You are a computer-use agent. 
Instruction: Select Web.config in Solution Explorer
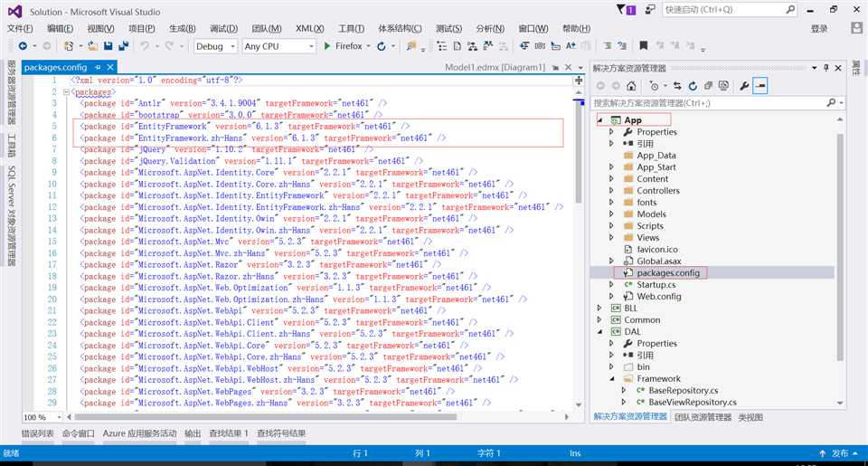coord(659,297)
